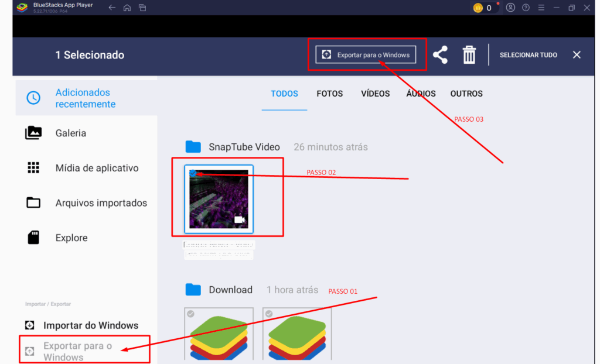Viewport: 600px width, 364px height.
Task: Check the first Download file checkbox
Action: tap(190, 314)
